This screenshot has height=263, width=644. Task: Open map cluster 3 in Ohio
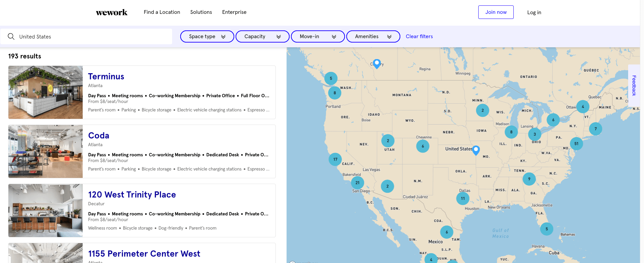click(535, 134)
